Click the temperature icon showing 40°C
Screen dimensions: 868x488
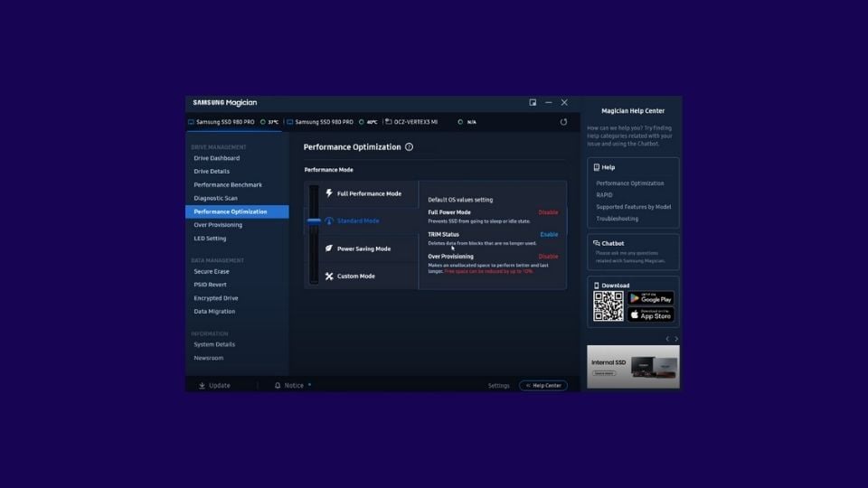coord(362,122)
